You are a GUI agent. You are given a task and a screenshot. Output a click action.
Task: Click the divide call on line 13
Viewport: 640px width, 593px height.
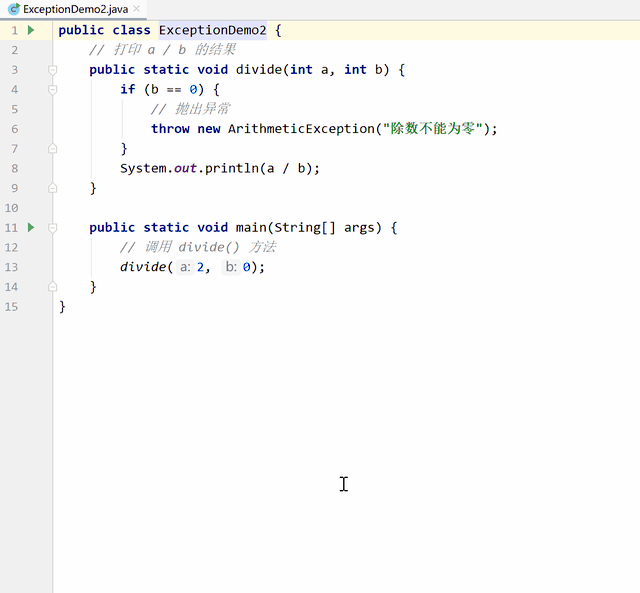click(x=143, y=267)
